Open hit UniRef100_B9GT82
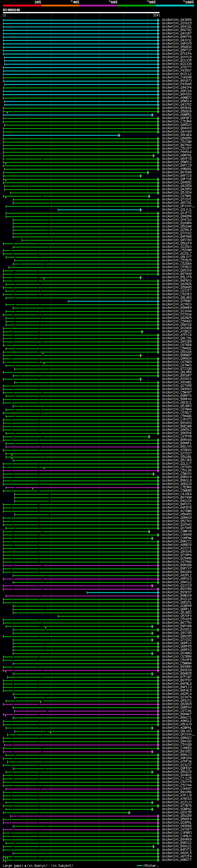The image size is (197, 868). 177,30
